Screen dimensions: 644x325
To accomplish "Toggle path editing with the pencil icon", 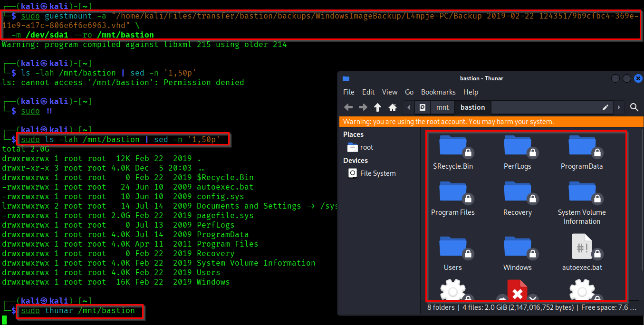I will [x=606, y=107].
